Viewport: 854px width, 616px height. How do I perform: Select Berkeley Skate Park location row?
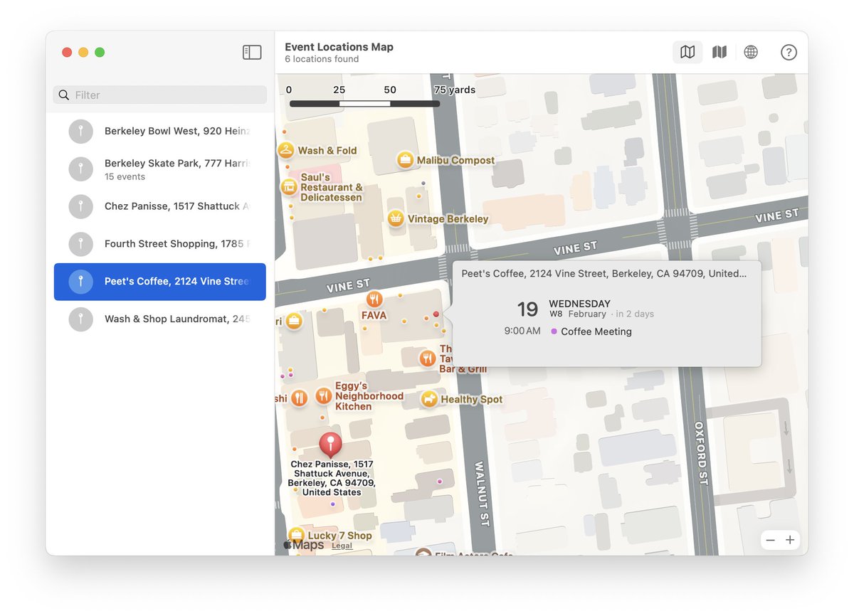pos(160,169)
